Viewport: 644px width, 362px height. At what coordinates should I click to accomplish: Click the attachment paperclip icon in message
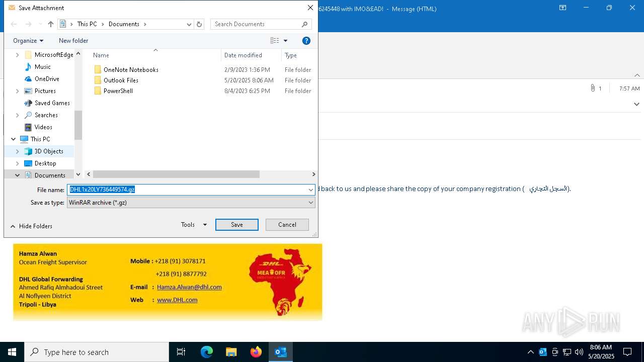pyautogui.click(x=593, y=88)
